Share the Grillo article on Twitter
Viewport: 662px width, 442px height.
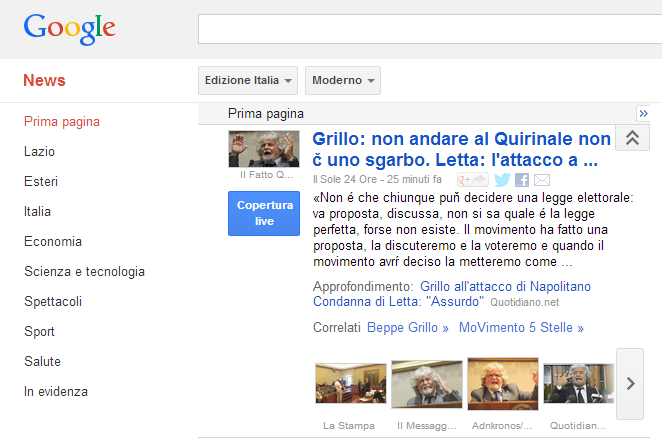click(x=502, y=180)
